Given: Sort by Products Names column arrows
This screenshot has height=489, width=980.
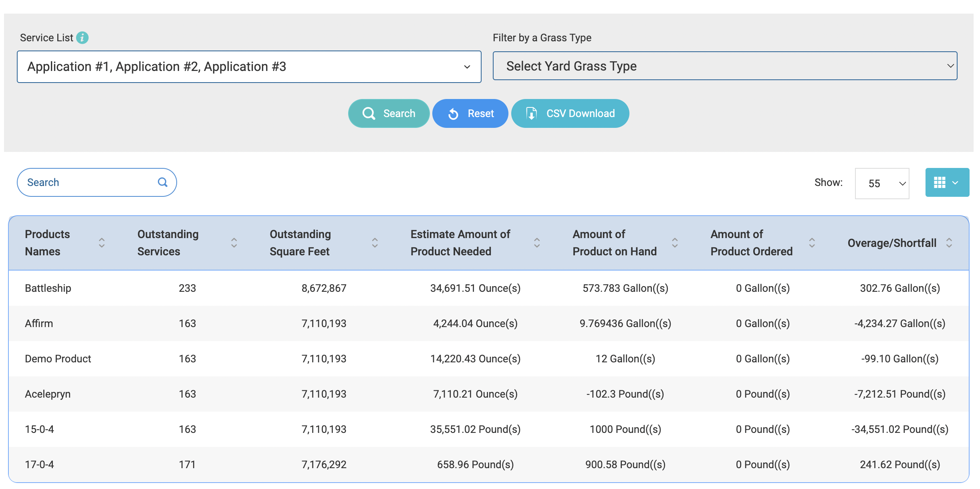Looking at the screenshot, I should [102, 242].
